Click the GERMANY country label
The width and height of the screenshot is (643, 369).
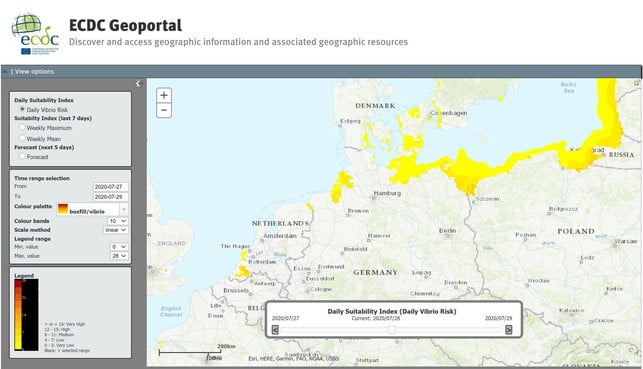coord(375,272)
